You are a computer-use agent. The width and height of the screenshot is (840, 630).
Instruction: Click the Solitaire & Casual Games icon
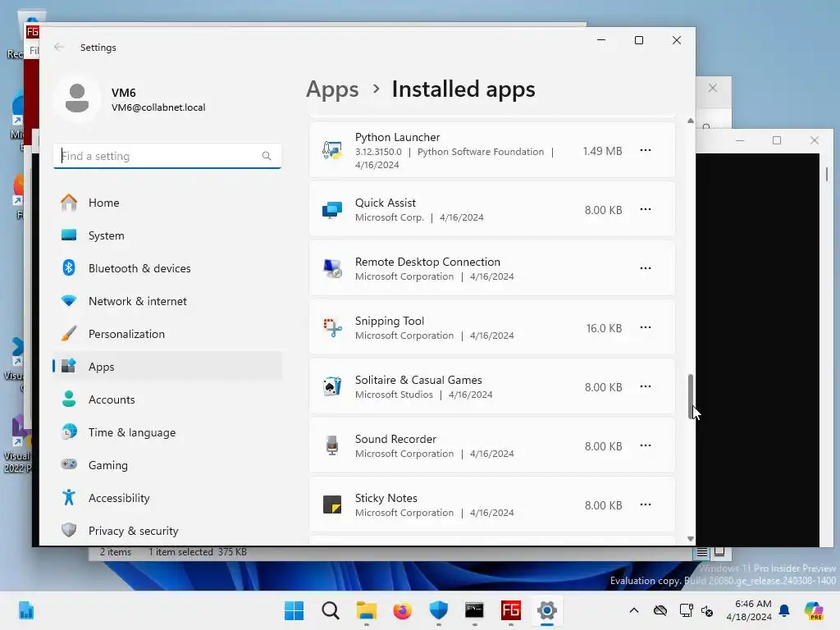(x=332, y=386)
